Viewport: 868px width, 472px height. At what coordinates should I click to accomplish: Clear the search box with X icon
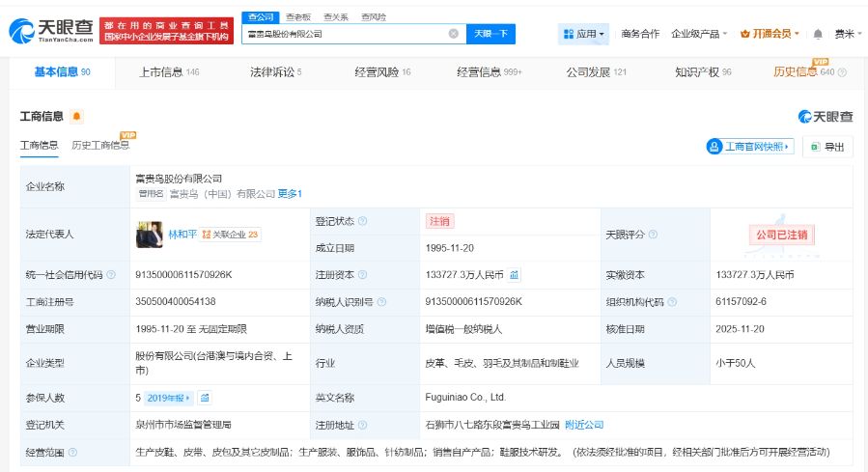tap(453, 34)
